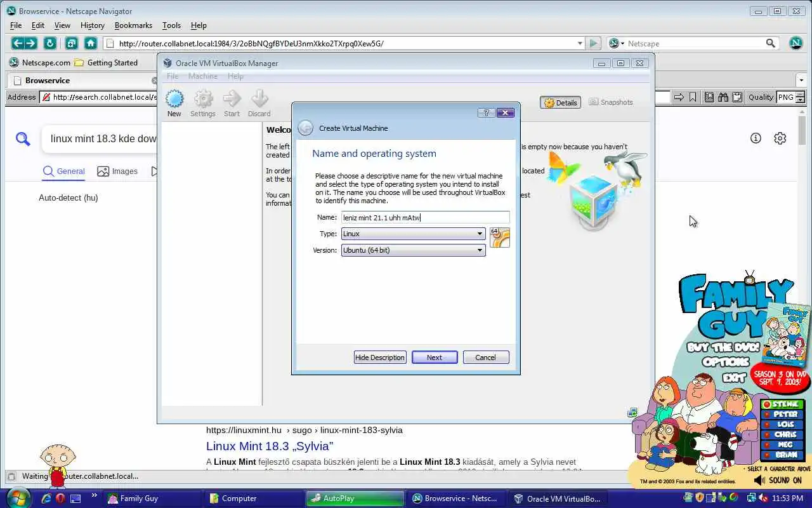Click the blue search magnifier on results page
Screen dimensions: 812x508
tap(23, 138)
